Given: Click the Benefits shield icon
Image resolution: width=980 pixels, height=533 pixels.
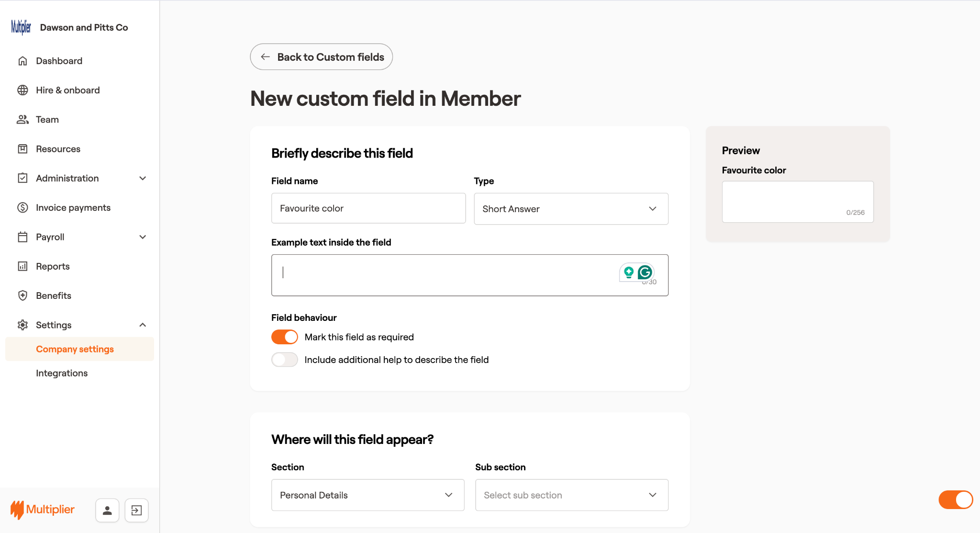Looking at the screenshot, I should [22, 295].
